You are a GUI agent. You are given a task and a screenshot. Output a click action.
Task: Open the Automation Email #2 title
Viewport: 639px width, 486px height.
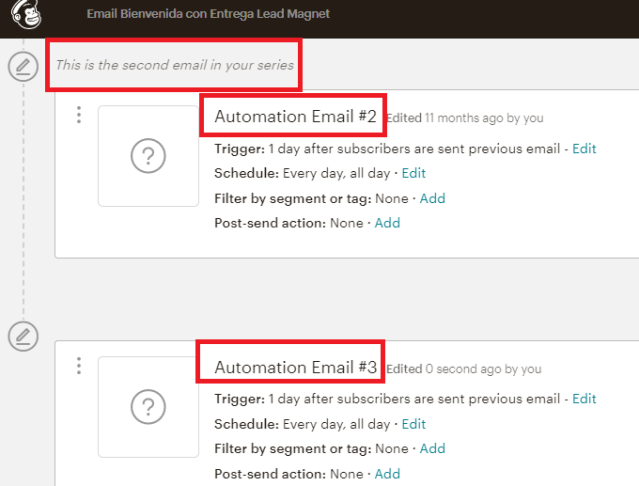(295, 118)
